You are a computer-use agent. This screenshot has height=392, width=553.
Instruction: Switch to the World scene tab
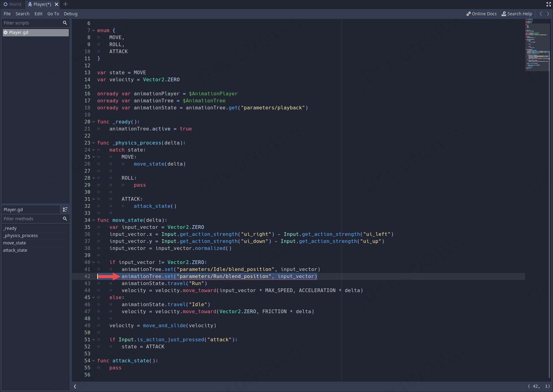pos(12,4)
